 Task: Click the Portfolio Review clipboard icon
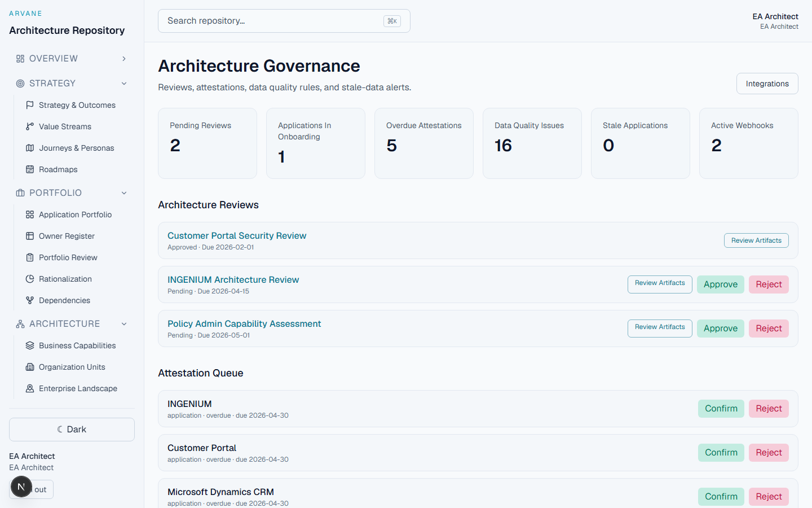pyautogui.click(x=30, y=257)
